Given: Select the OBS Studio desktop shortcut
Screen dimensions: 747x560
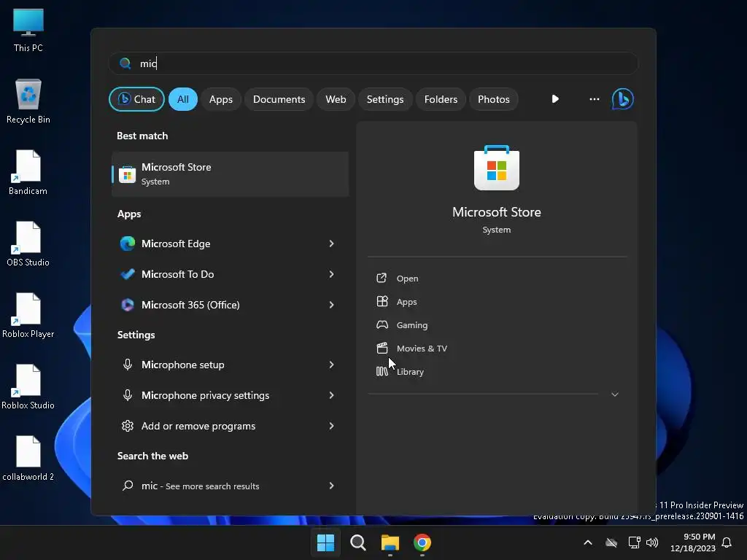Looking at the screenshot, I should [x=28, y=244].
